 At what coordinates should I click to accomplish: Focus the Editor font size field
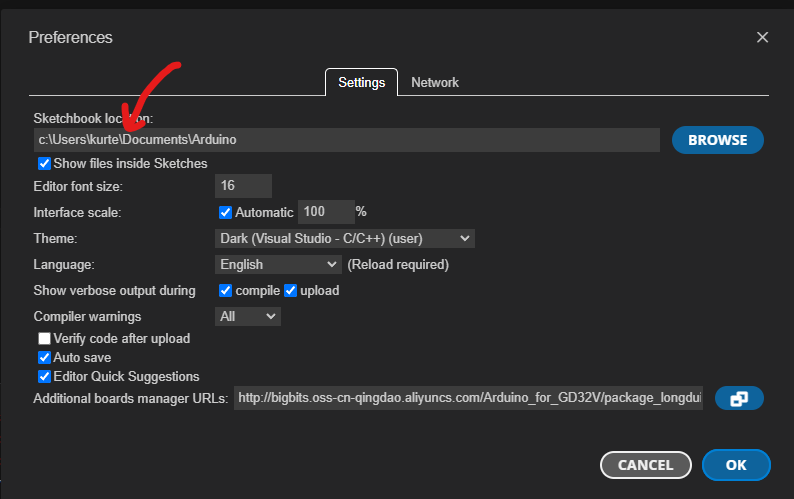tap(243, 186)
